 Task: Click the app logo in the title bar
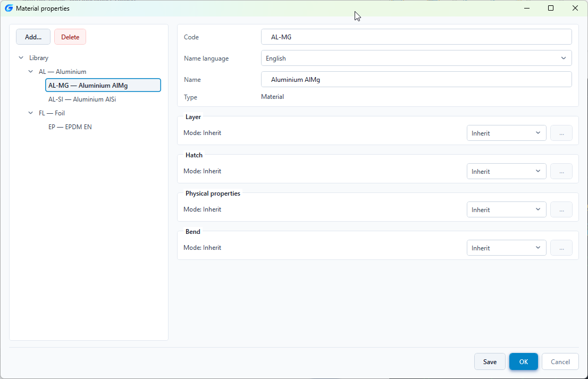coord(9,9)
